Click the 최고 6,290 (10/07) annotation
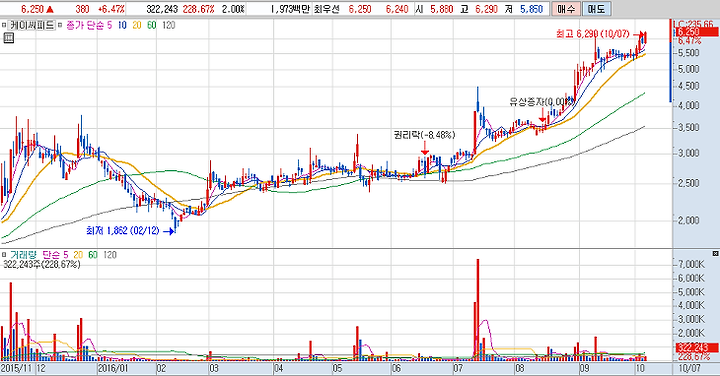The image size is (720, 376). click(592, 34)
